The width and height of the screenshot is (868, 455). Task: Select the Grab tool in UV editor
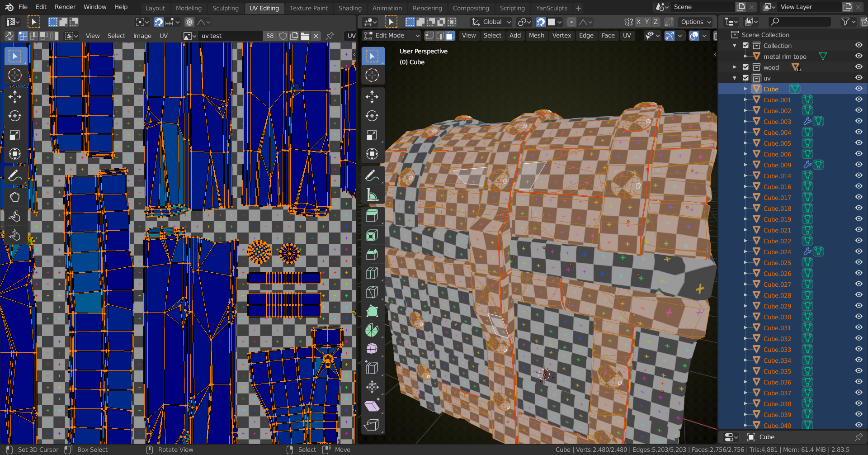click(x=14, y=197)
